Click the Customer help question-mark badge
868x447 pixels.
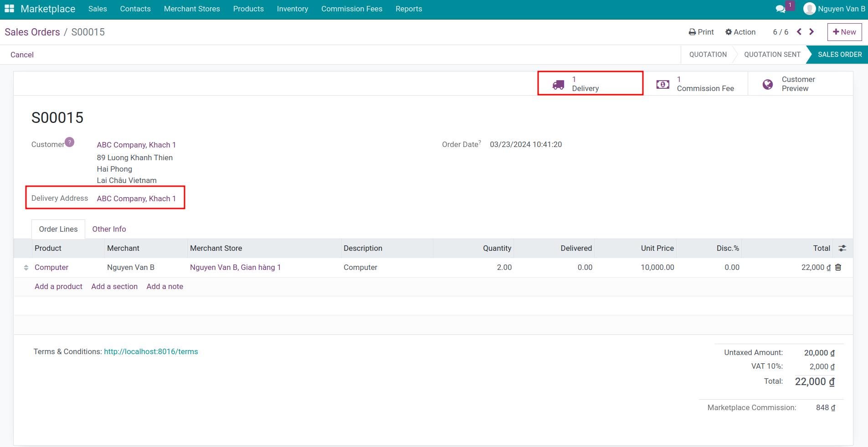69,142
